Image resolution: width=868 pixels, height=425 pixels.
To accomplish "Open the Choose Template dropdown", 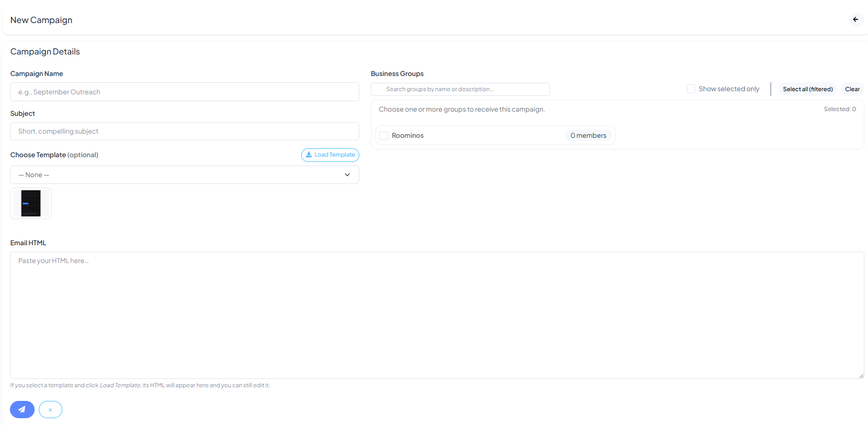I will click(184, 175).
